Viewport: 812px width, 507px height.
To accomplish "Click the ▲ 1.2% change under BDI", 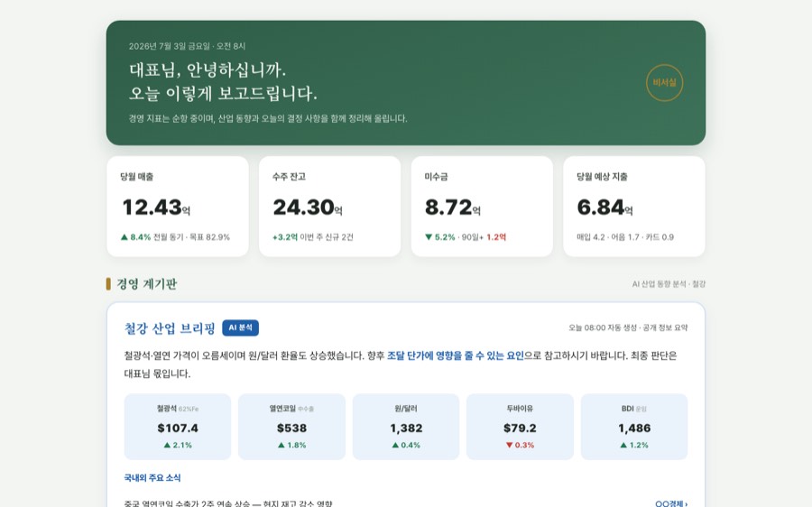I will [634, 445].
